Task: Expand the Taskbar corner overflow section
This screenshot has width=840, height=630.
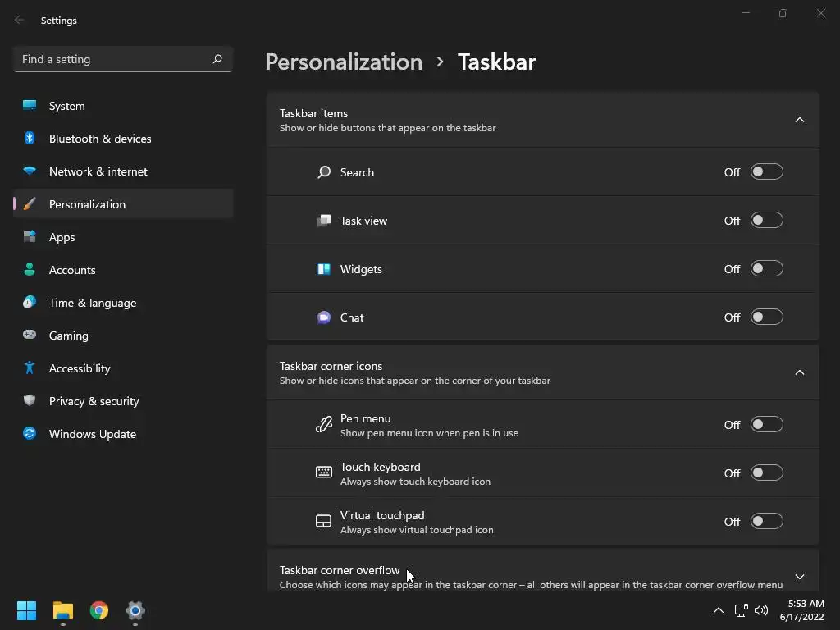Action: [x=800, y=577]
